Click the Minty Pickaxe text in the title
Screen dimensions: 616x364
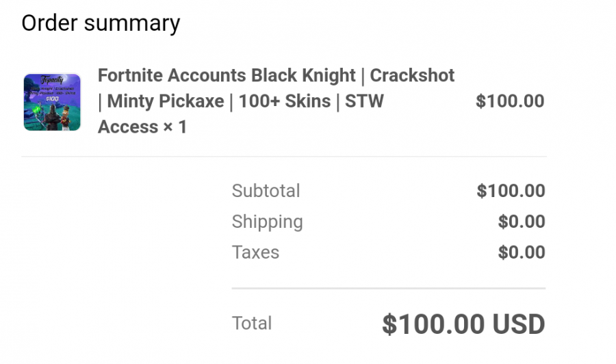[166, 101]
